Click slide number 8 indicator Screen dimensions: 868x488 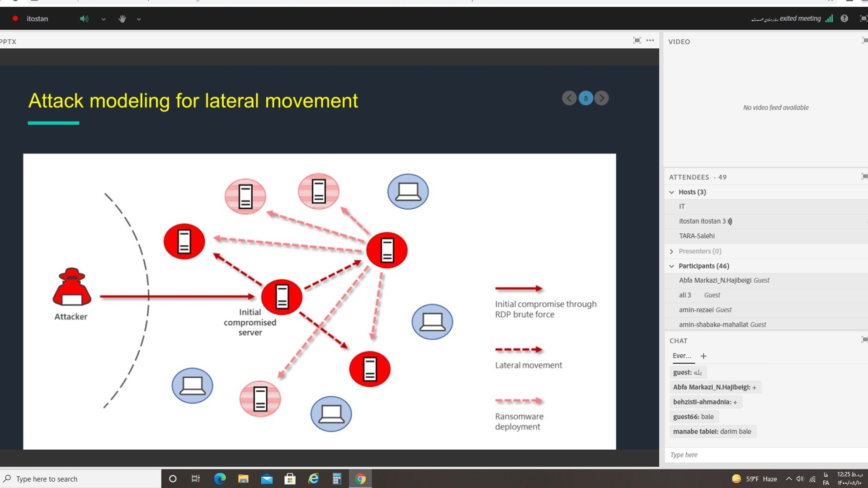pyautogui.click(x=585, y=98)
